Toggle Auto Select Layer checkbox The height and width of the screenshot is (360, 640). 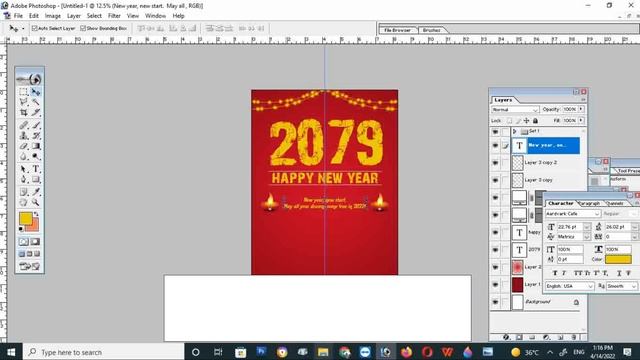tap(35, 28)
